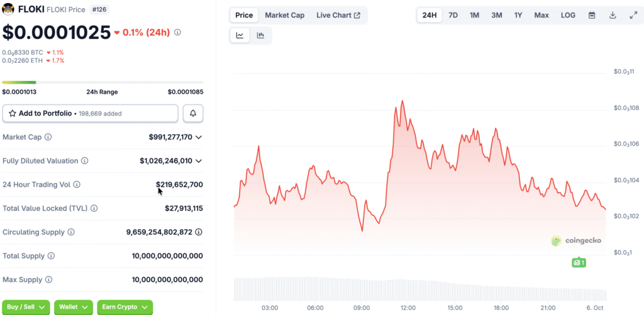Screen dimensions: 644x315
Task: Open the Buy / Sell dropdown
Action: (x=26, y=307)
